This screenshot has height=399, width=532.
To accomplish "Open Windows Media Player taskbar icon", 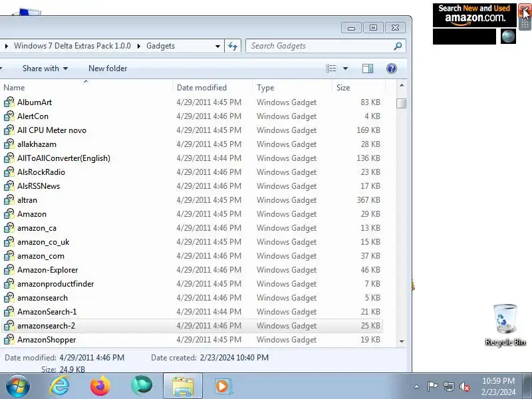I will [223, 386].
